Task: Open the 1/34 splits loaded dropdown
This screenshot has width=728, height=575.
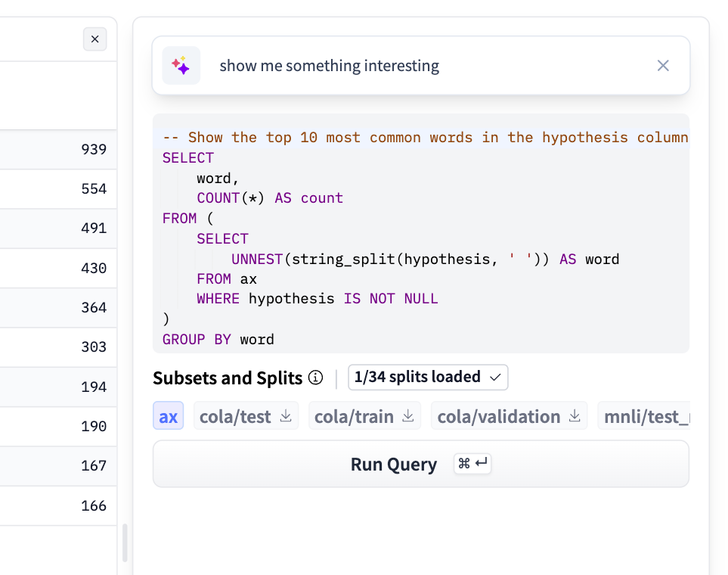Action: [x=428, y=377]
